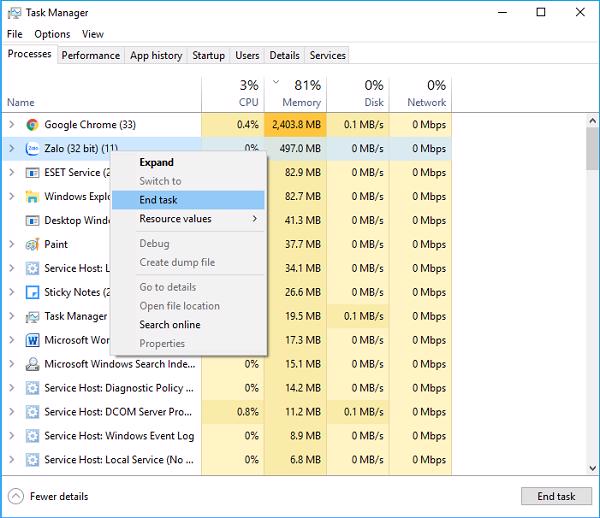Expand the Windows Explorer process group
Image resolution: width=600 pixels, height=518 pixels.
coord(11,196)
